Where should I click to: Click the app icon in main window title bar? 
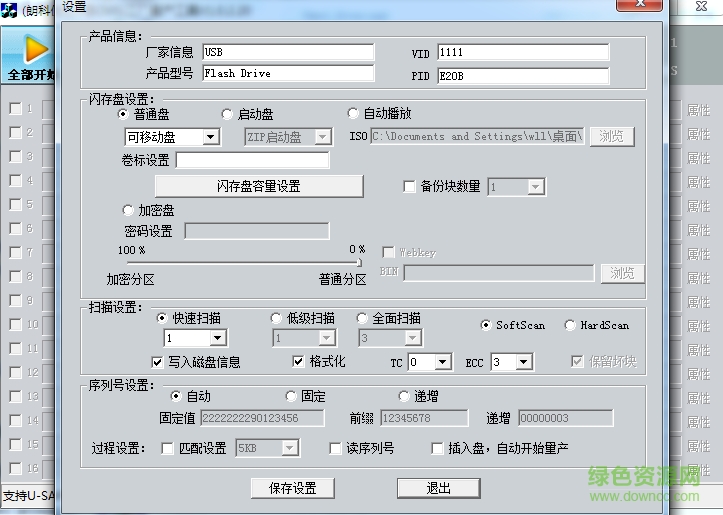[x=9, y=10]
